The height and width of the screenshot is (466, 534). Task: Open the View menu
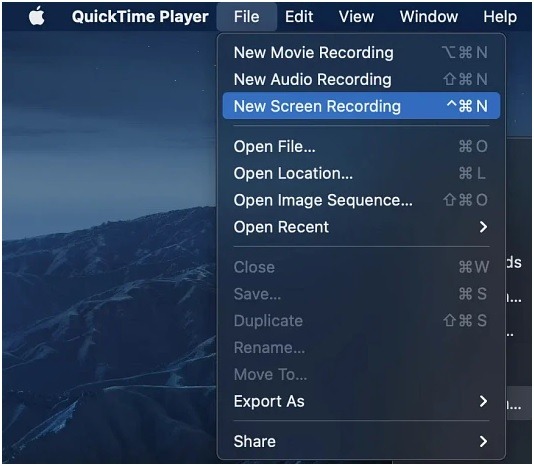[356, 16]
